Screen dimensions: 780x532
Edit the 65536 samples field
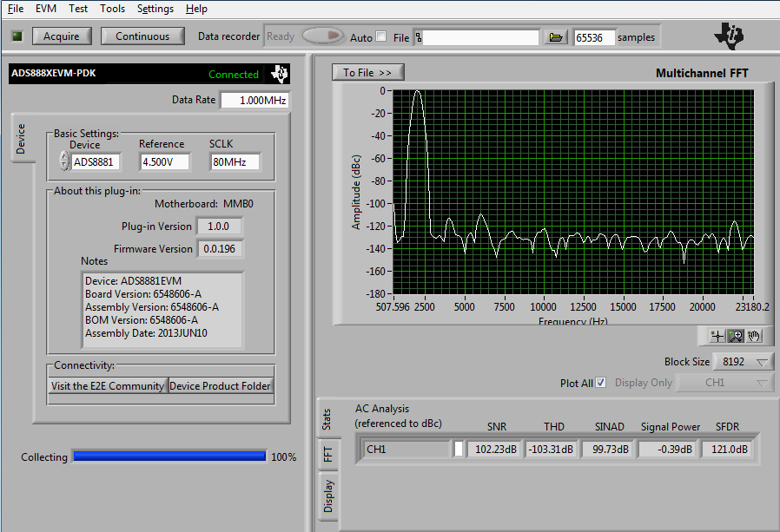(593, 37)
